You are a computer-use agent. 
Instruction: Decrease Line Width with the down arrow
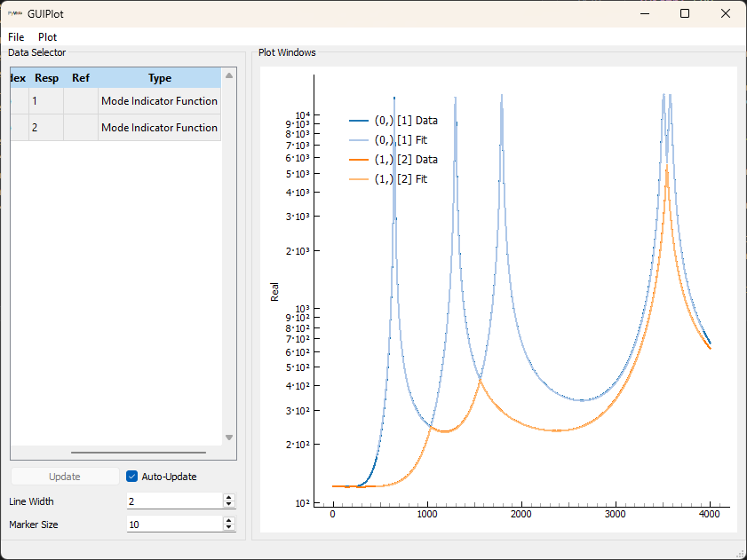tap(228, 505)
